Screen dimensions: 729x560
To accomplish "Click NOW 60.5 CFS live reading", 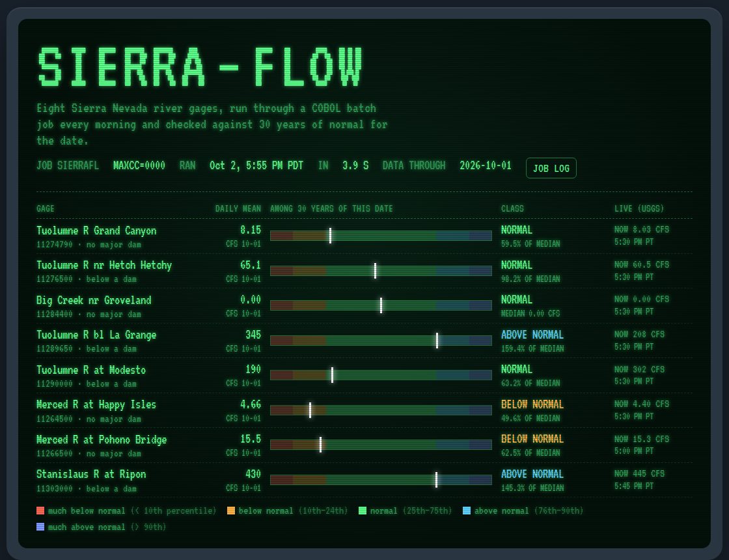I will click(642, 264).
